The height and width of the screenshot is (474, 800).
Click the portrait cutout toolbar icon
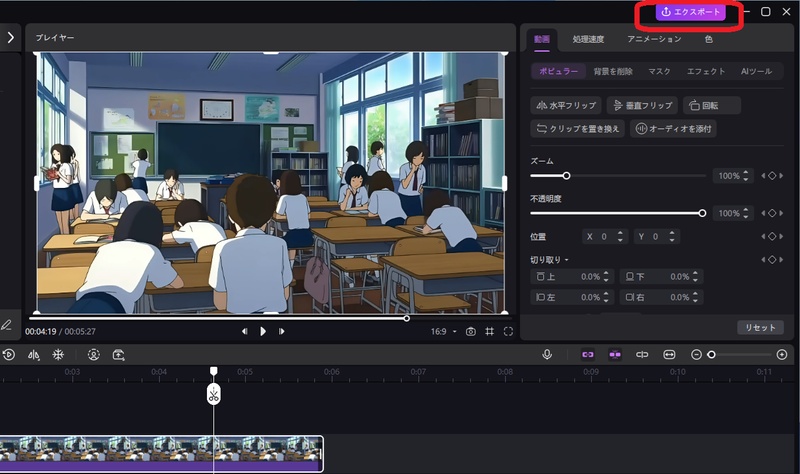[93, 355]
